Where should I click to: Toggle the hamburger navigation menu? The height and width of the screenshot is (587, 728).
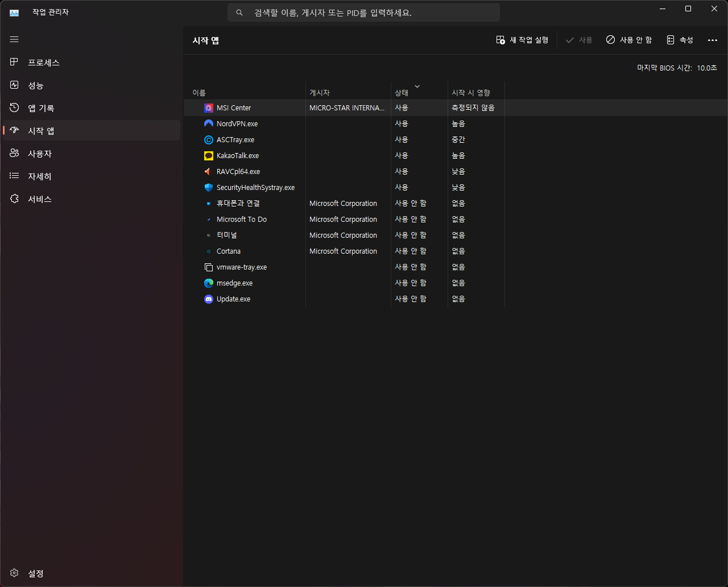[14, 39]
